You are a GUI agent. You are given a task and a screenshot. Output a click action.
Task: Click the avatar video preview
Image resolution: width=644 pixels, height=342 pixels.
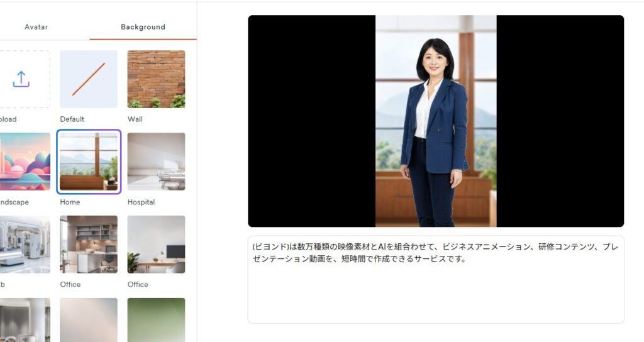[x=436, y=121]
